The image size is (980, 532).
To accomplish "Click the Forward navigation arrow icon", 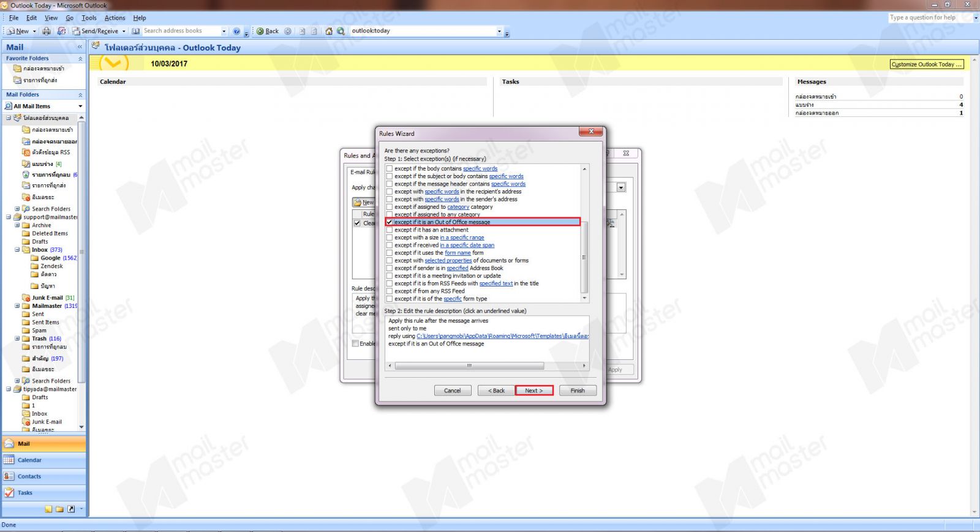I will [x=288, y=31].
